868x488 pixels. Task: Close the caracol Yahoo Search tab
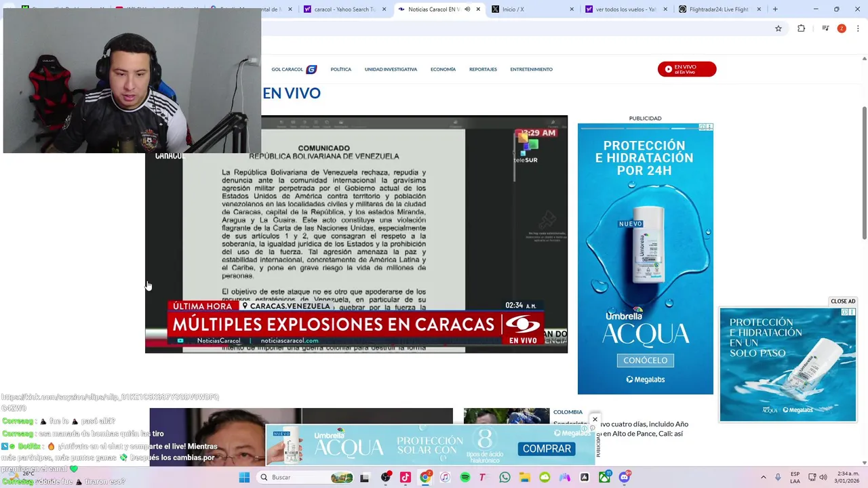(384, 9)
